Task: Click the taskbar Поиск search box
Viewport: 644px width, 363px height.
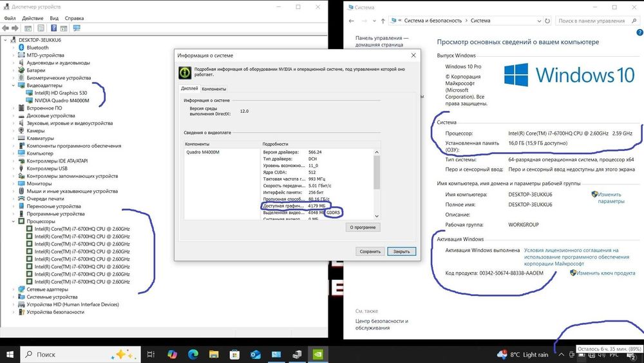Action: point(80,355)
